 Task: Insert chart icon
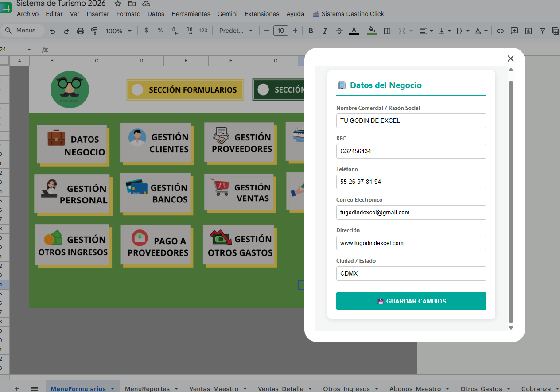pos(529,31)
